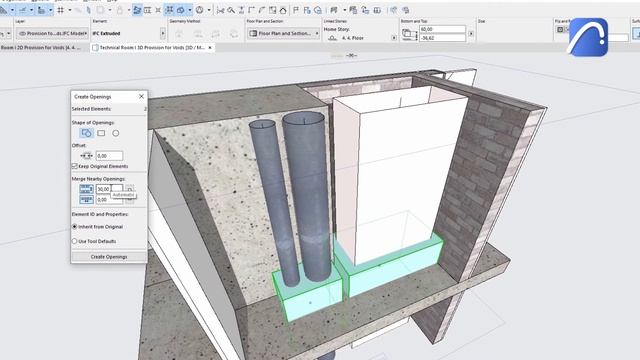Screen dimensions: 640x360
Task: Click the highlighted 3D cutting planes icon
Action: coord(180,10)
